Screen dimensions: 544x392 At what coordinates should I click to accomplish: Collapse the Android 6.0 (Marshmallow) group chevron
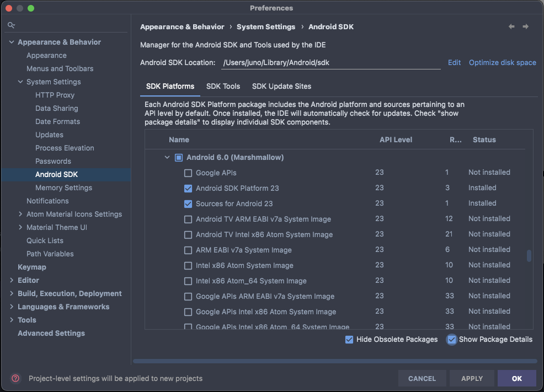coord(167,157)
